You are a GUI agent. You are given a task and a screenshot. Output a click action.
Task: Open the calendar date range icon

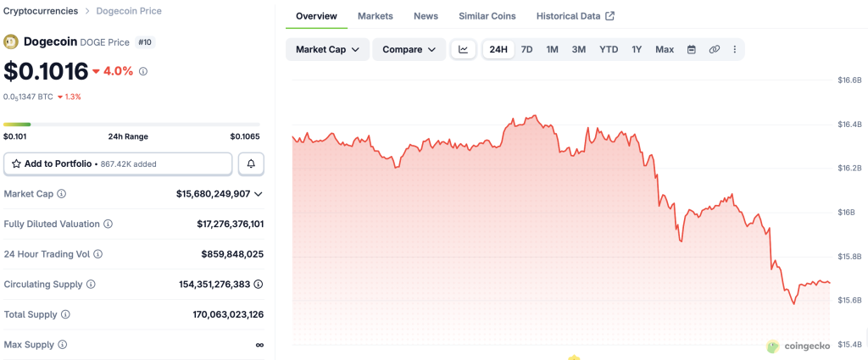pyautogui.click(x=692, y=49)
